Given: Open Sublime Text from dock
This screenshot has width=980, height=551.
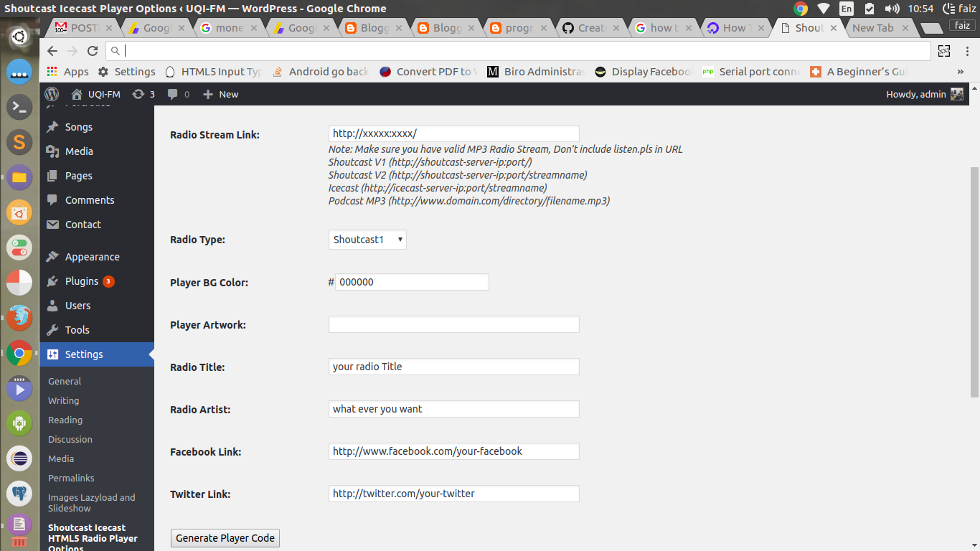Looking at the screenshot, I should coord(19,142).
